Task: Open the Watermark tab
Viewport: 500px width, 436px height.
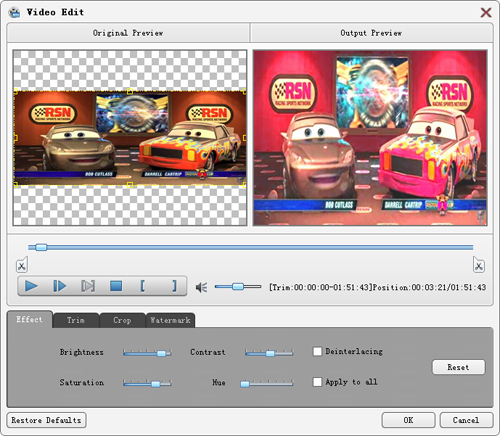Action: coord(170,320)
